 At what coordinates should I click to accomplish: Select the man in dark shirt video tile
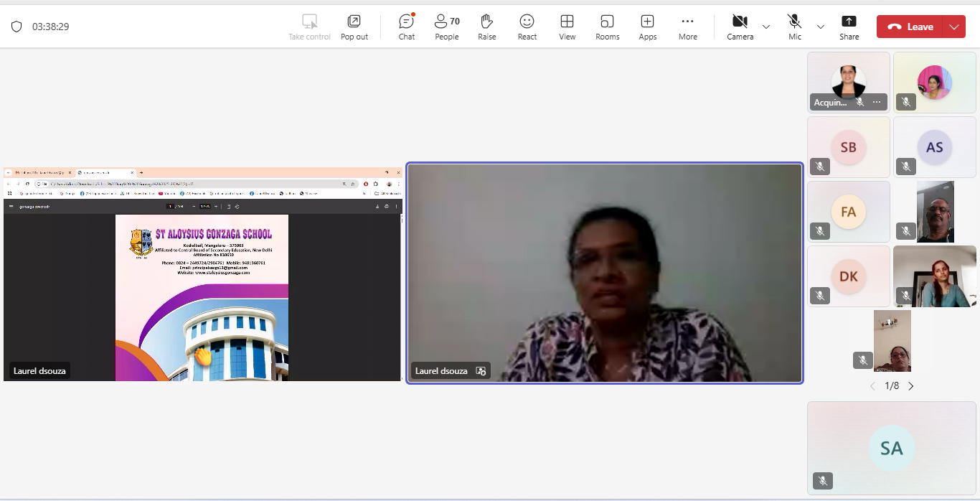pyautogui.click(x=936, y=212)
